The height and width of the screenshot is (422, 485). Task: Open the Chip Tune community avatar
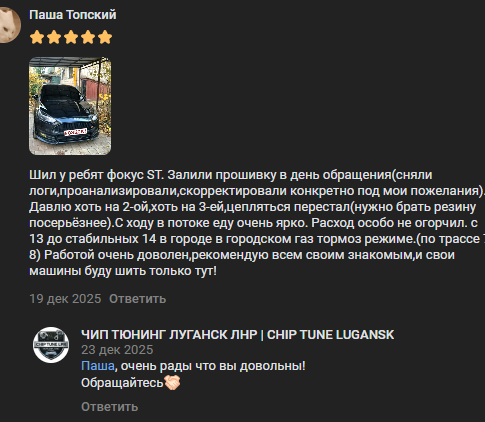point(51,345)
